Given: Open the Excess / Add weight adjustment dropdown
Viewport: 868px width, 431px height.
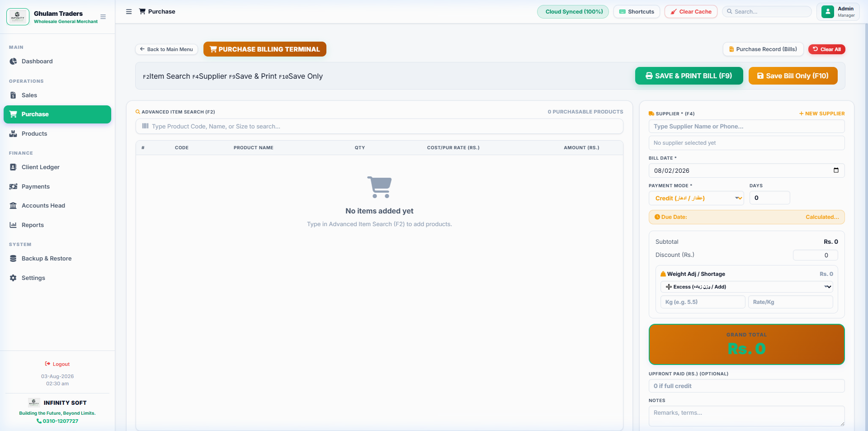Looking at the screenshot, I should [x=747, y=287].
